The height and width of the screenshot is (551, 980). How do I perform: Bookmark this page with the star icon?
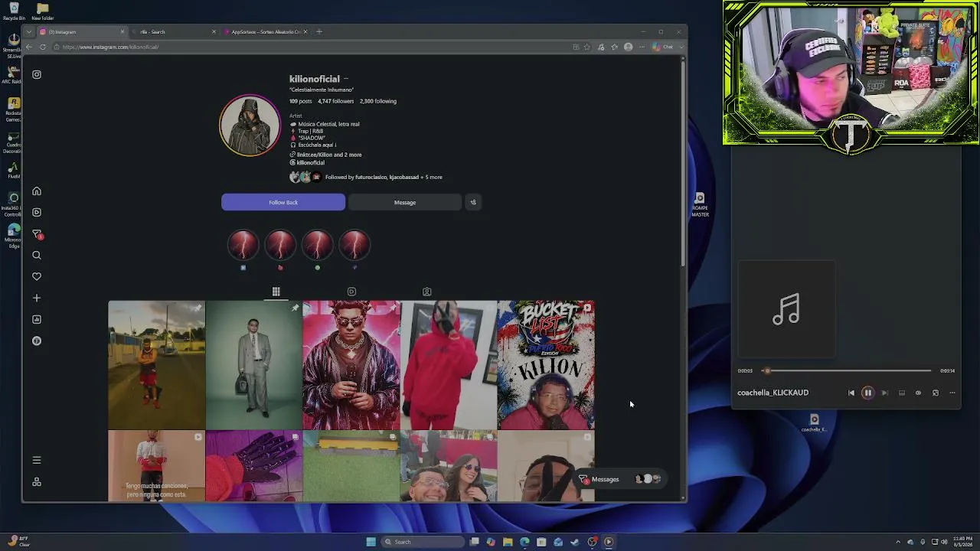(587, 47)
